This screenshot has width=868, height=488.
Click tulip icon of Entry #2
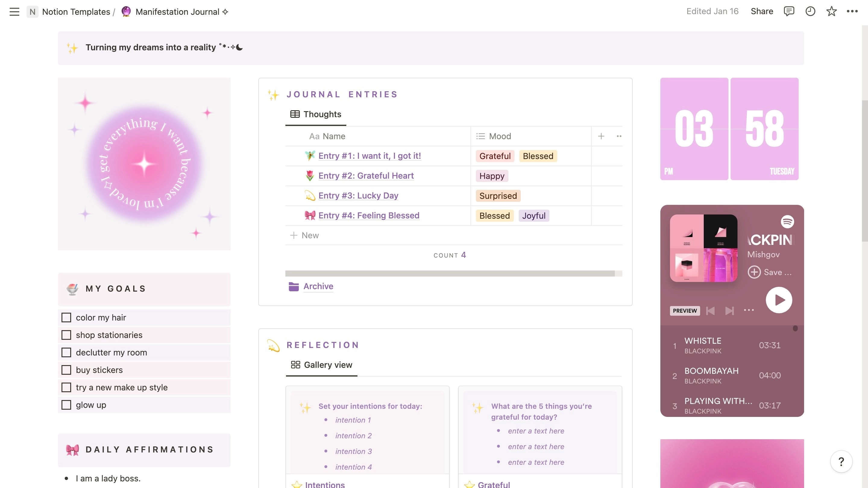(x=310, y=175)
